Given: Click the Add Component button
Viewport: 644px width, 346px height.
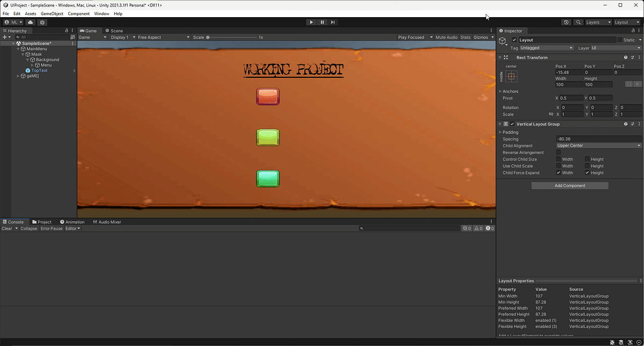Looking at the screenshot, I should tap(569, 185).
